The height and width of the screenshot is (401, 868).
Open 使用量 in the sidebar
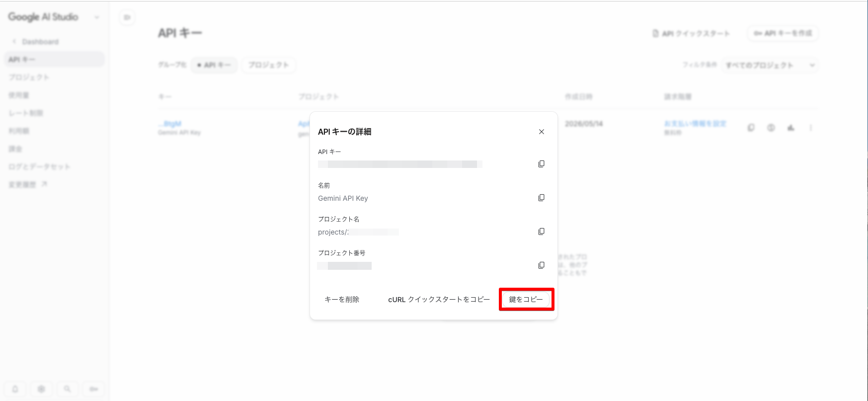tap(19, 95)
